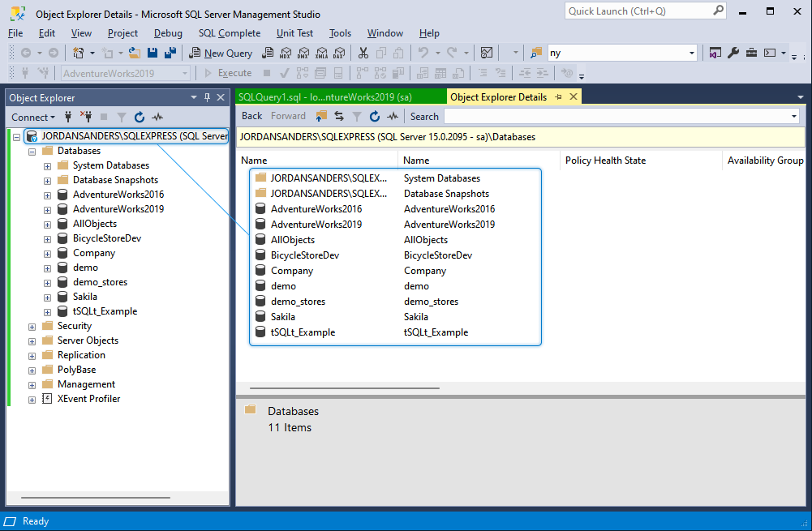This screenshot has width=812, height=531.
Task: Refresh the Object Explorer Details pane
Action: tap(375, 117)
